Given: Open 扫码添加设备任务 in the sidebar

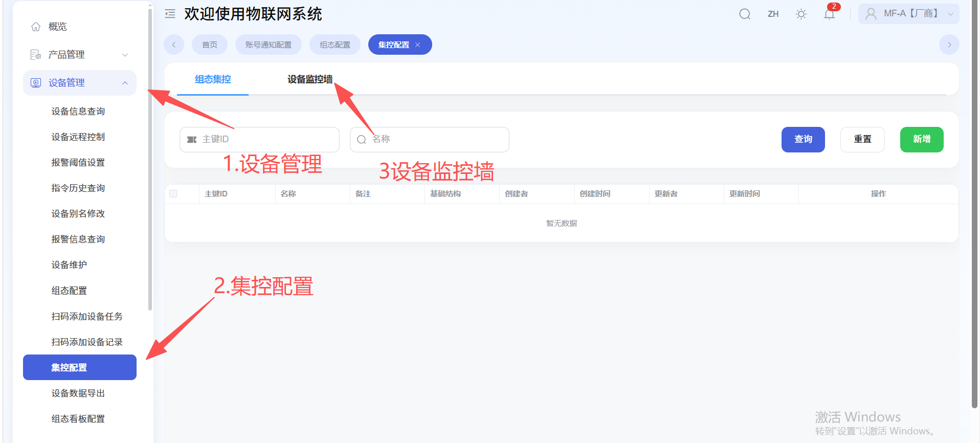Looking at the screenshot, I should click(80, 316).
